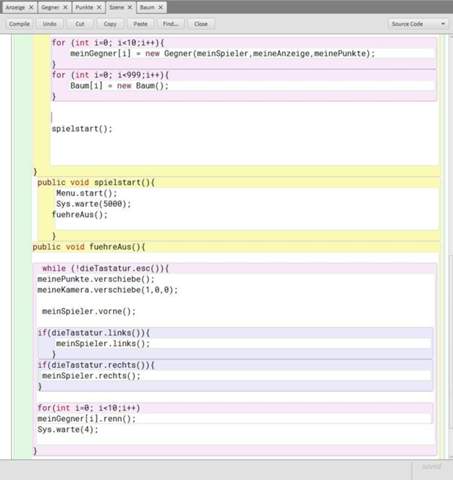This screenshot has height=480, width=453.
Task: Click the 'saved' status label
Action: point(431,467)
